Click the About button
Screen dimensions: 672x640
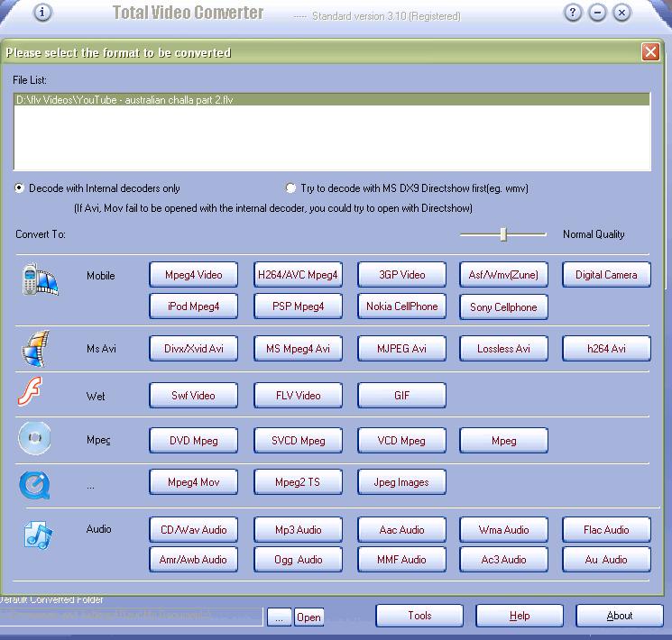[x=620, y=616]
